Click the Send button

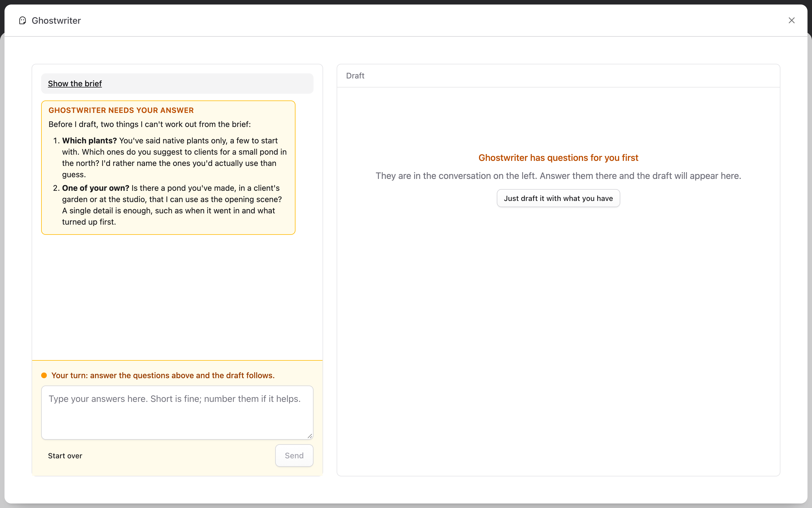pos(294,456)
